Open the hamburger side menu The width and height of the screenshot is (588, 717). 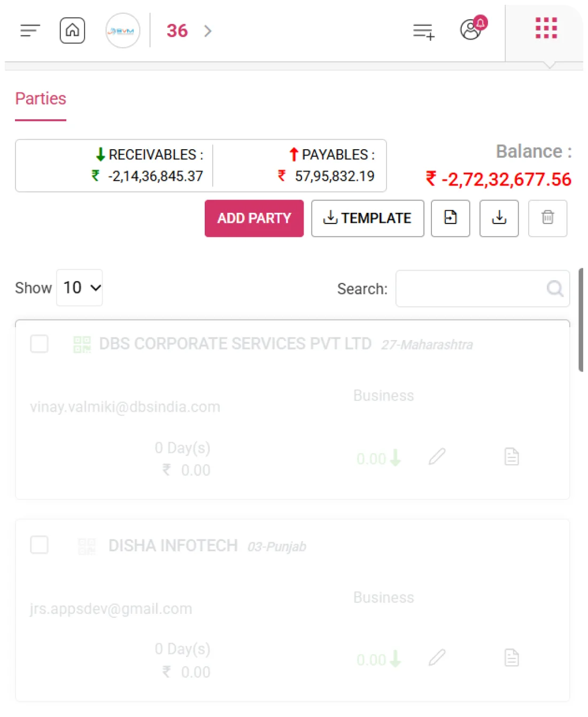pyautogui.click(x=30, y=30)
